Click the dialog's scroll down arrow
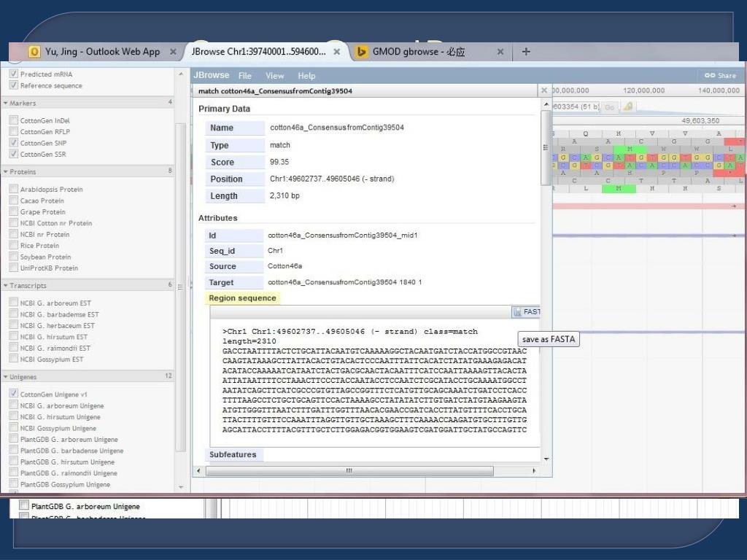This screenshot has width=747, height=560. pyautogui.click(x=546, y=459)
